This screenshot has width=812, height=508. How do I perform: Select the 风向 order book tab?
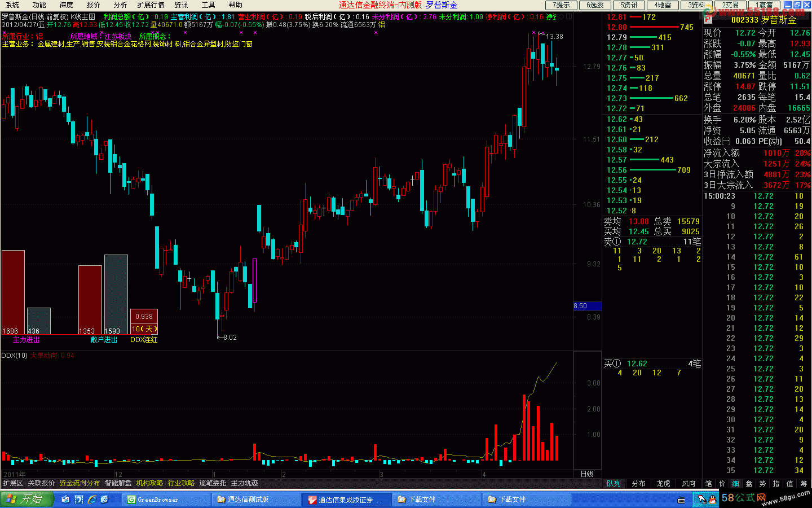click(689, 484)
